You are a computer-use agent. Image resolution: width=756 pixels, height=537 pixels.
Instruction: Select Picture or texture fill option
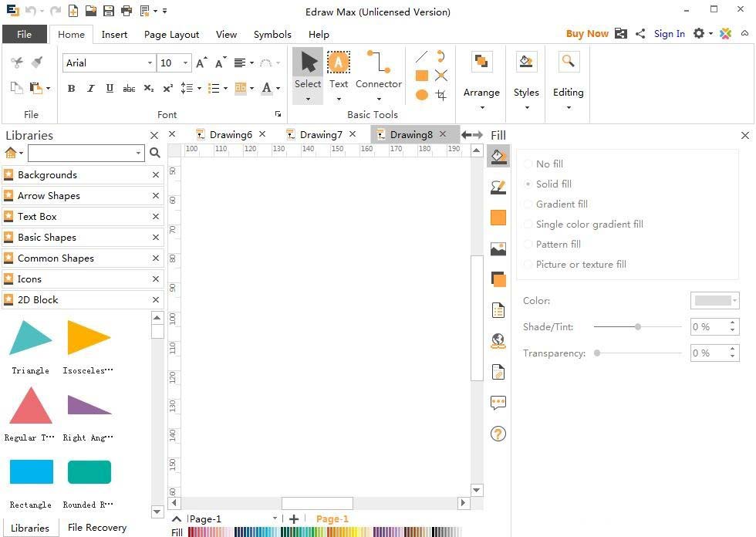528,265
